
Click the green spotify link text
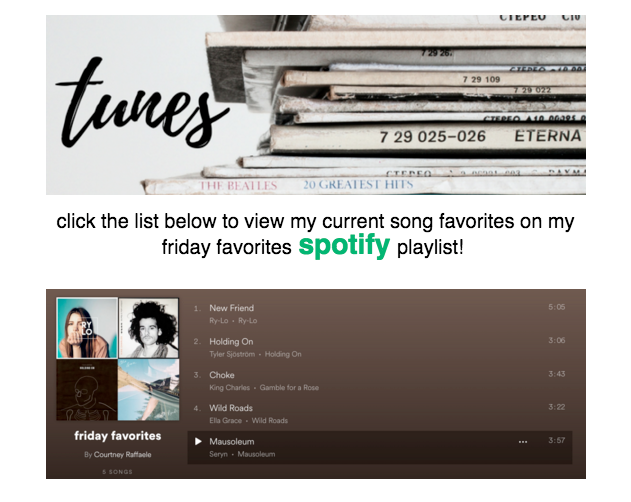tap(344, 245)
